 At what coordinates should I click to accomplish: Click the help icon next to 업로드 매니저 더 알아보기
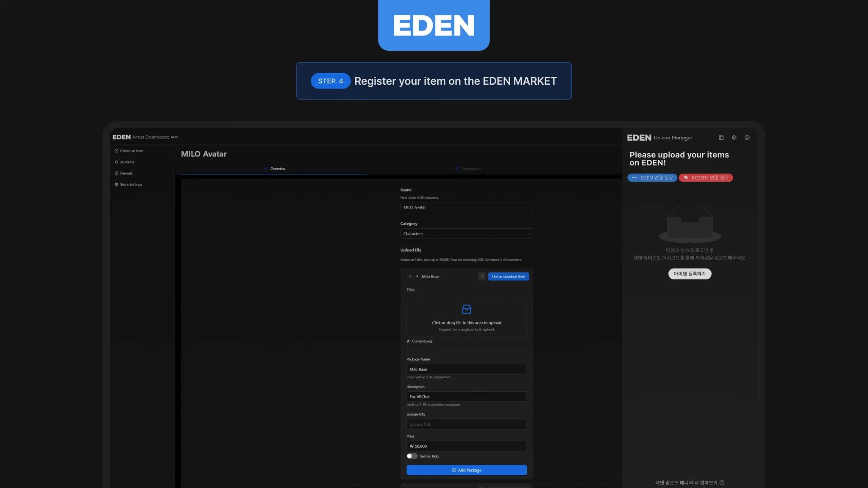pos(722,483)
